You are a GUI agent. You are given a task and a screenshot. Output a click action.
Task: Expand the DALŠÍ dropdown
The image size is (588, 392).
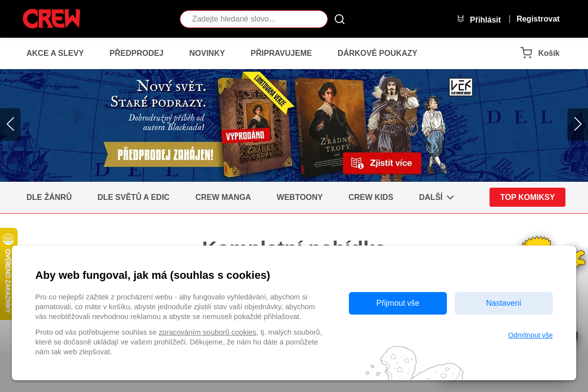pyautogui.click(x=437, y=197)
